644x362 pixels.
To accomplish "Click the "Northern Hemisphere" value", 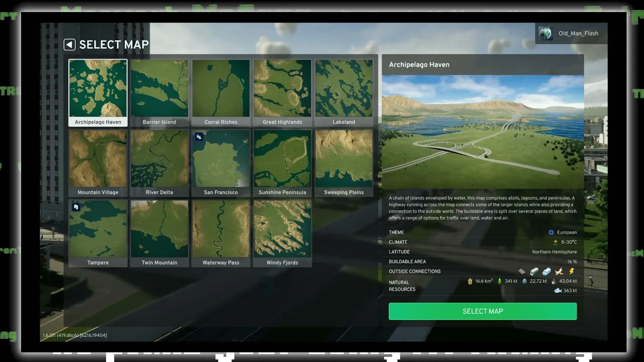I will coord(554,252).
